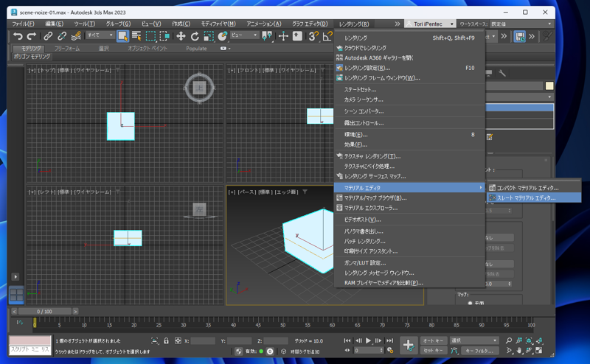
Task: Click the Select and Place icon
Action: click(223, 36)
